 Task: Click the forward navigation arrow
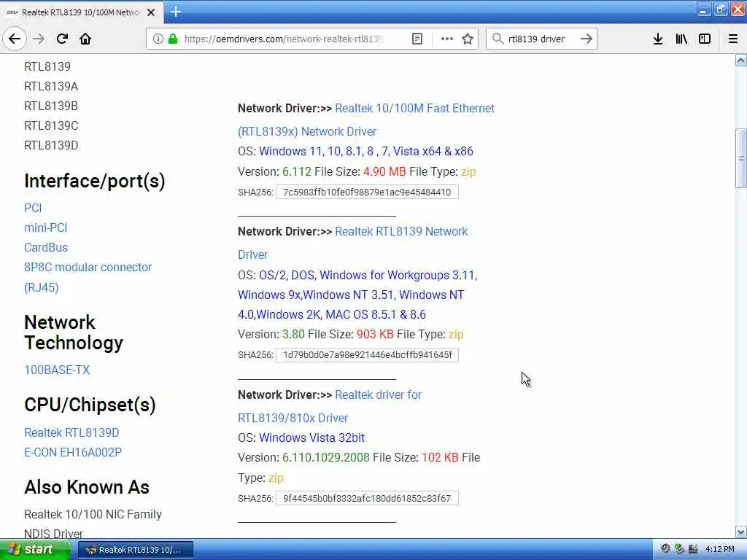pos(39,39)
